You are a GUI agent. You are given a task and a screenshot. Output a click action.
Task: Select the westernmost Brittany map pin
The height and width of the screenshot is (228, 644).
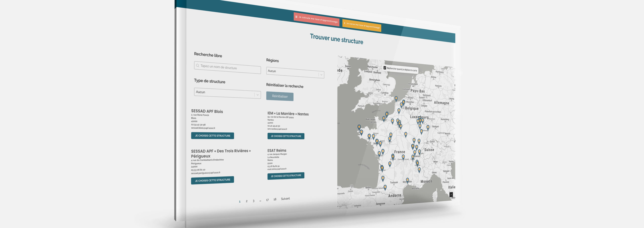tap(359, 127)
